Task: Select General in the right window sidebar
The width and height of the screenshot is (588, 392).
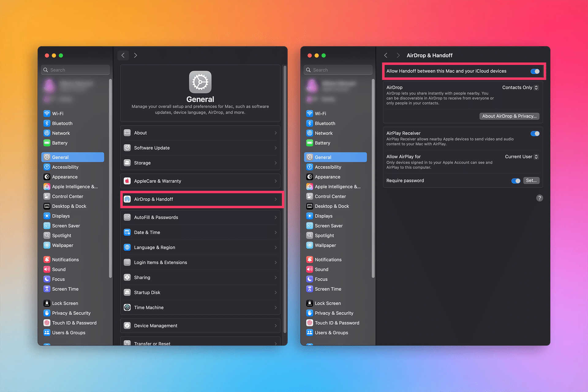Action: click(x=336, y=157)
